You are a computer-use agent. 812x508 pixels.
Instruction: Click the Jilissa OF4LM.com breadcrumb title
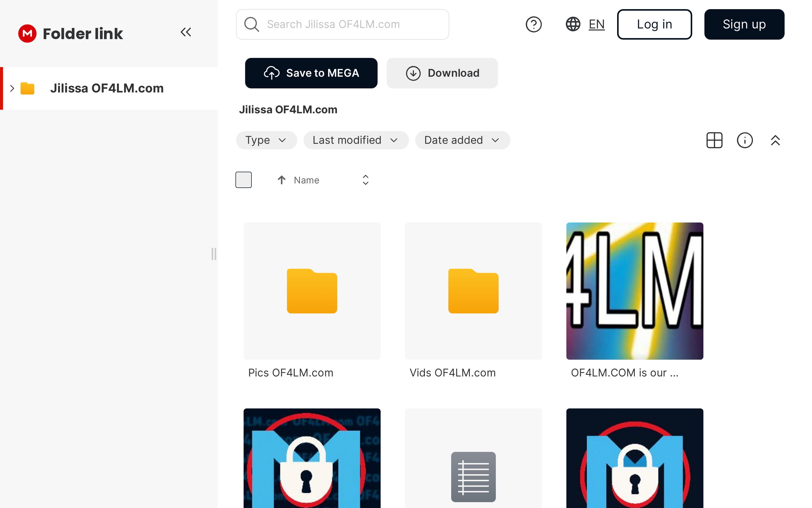288,109
